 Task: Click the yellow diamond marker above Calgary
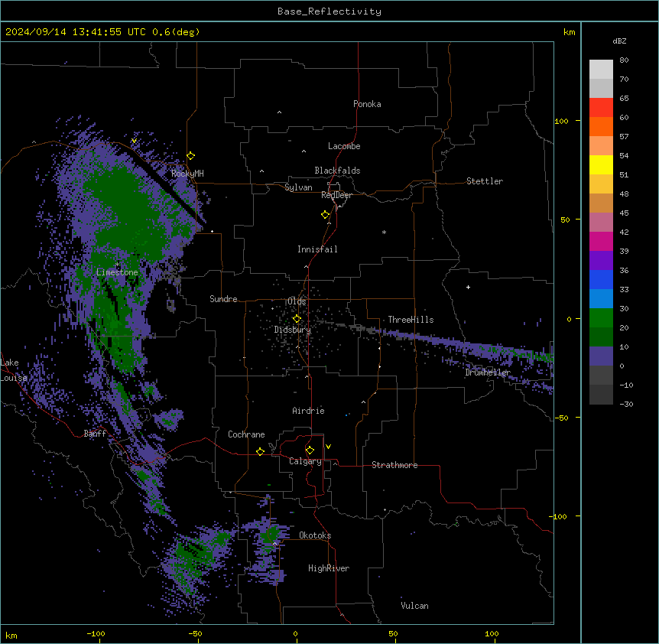(310, 450)
